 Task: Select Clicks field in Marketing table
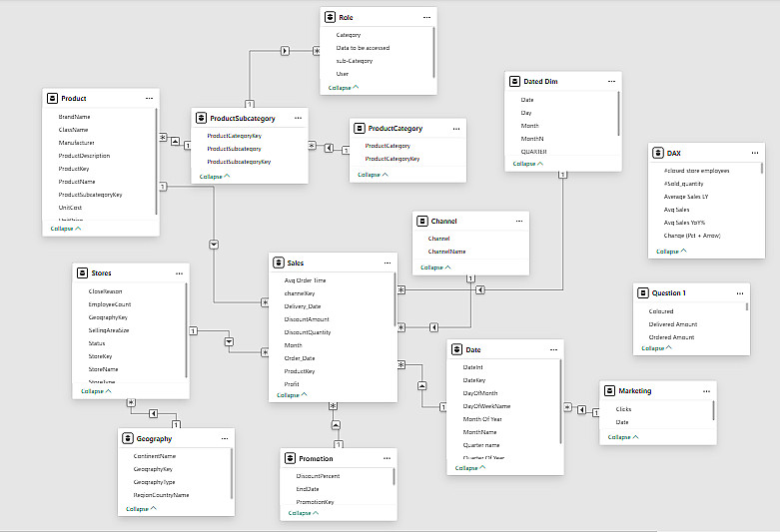[623, 409]
